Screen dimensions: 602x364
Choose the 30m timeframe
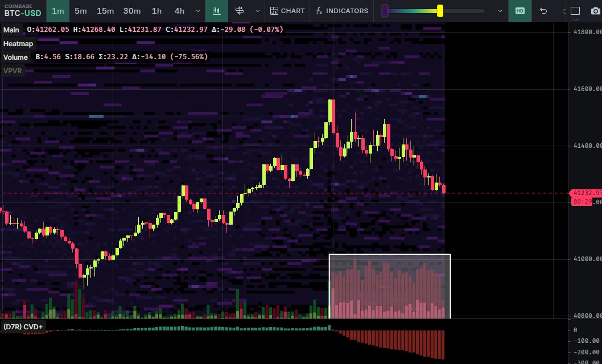(131, 11)
